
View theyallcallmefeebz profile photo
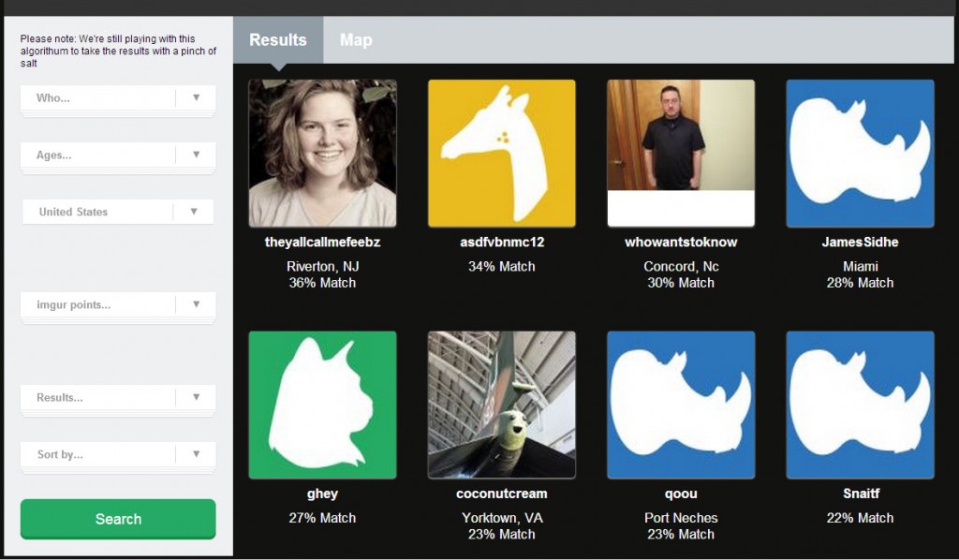pos(322,154)
